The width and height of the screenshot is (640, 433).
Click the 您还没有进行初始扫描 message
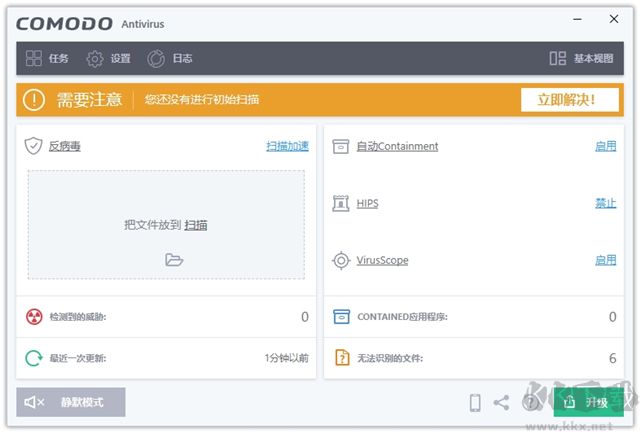coord(202,100)
